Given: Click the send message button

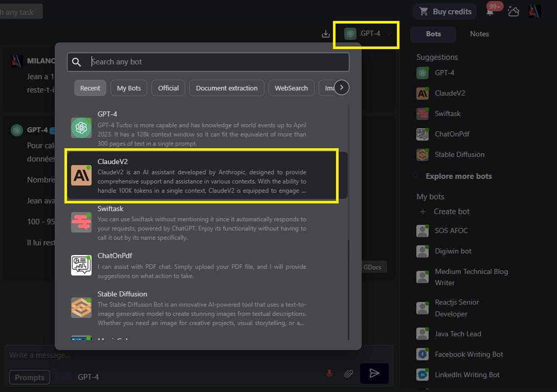Looking at the screenshot, I should click(x=374, y=373).
